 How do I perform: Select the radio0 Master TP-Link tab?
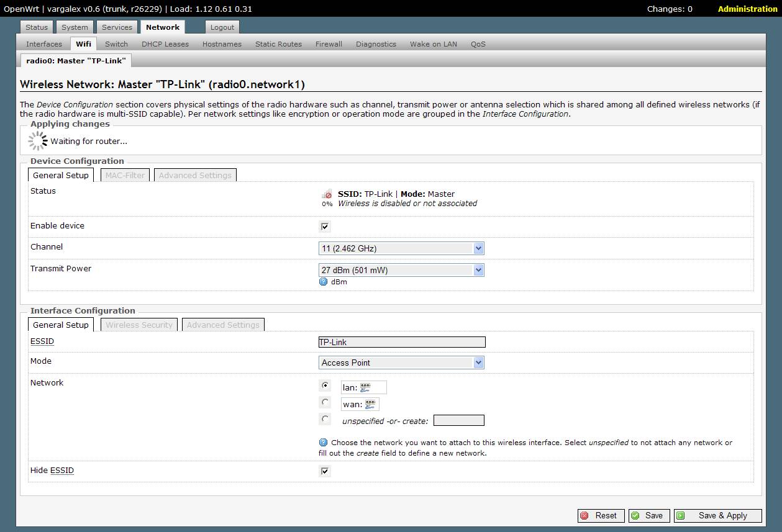[76, 61]
